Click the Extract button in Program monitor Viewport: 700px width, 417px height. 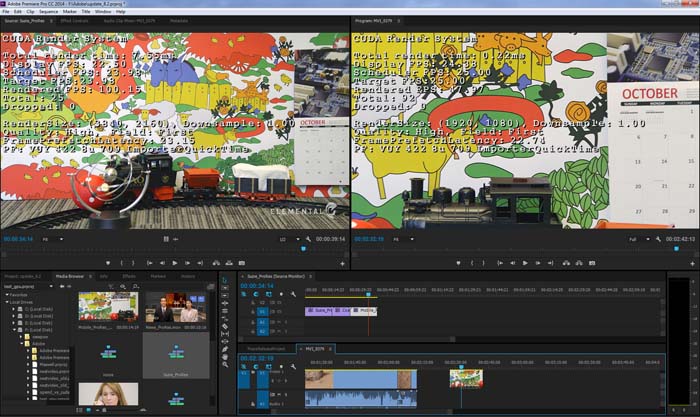[x=579, y=263]
